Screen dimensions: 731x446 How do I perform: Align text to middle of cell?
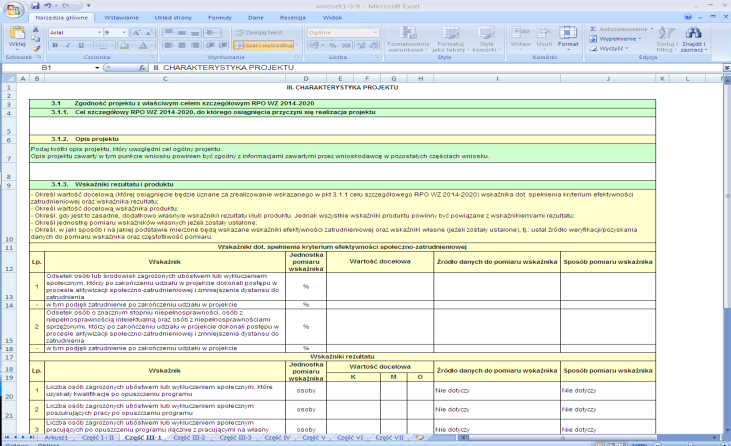[182, 33]
